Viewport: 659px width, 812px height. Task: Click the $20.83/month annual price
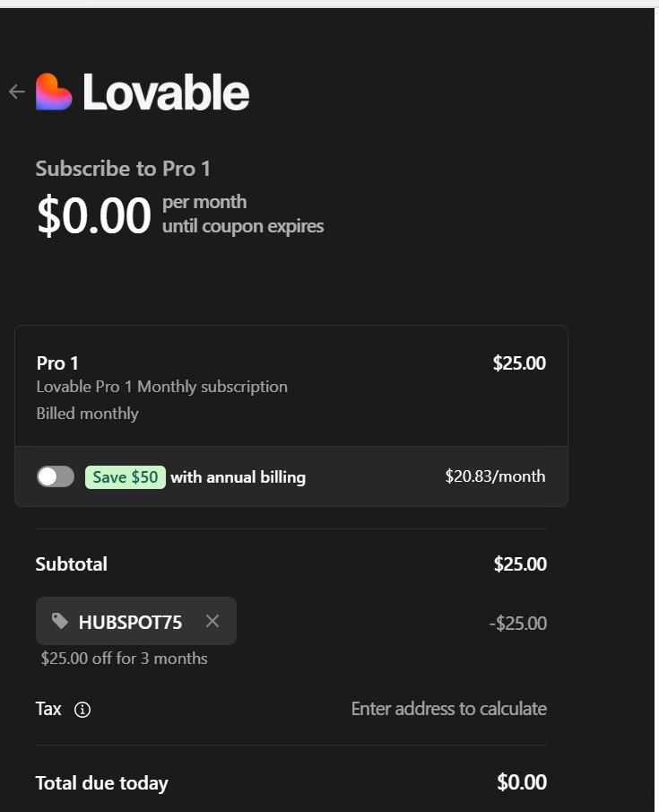point(495,476)
